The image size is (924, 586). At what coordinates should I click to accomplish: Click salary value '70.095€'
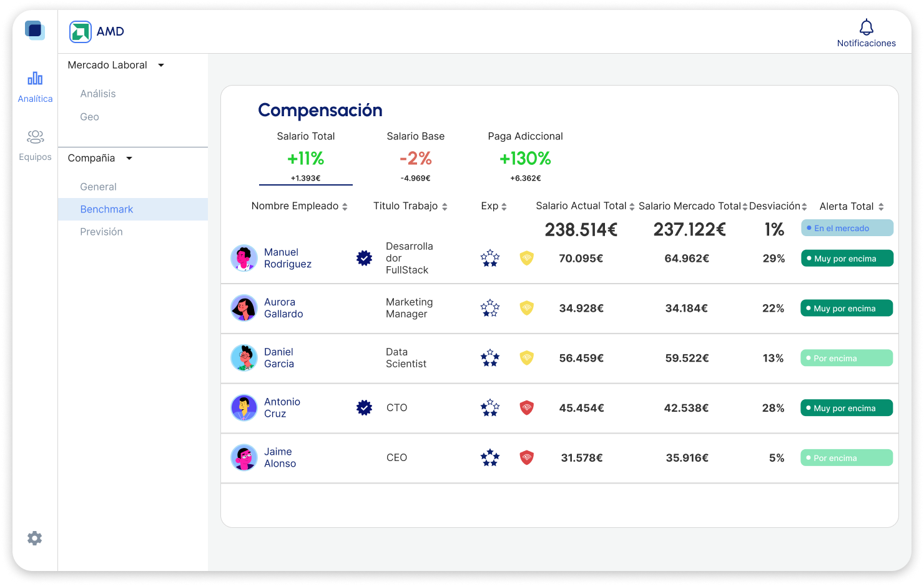point(581,259)
